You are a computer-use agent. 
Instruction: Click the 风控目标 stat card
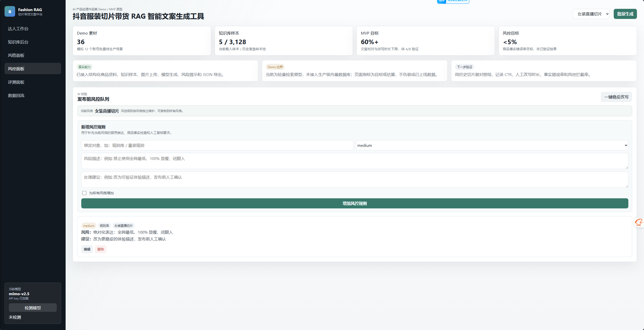point(568,41)
